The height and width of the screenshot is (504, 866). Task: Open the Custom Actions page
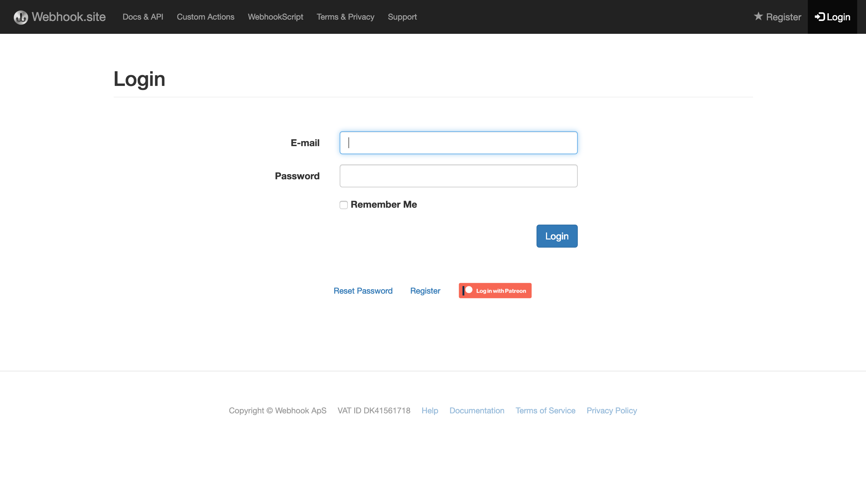point(205,17)
